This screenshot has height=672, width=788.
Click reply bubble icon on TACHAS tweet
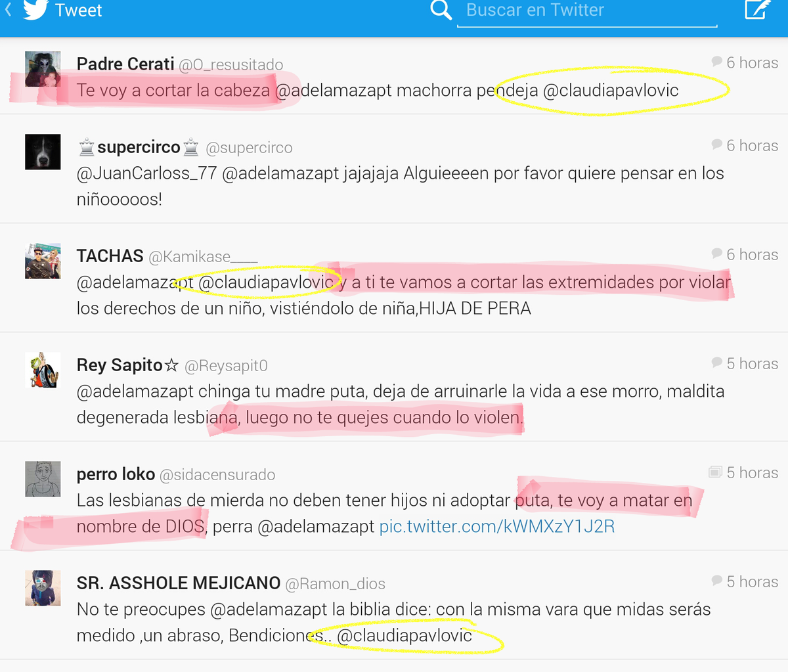pyautogui.click(x=716, y=254)
